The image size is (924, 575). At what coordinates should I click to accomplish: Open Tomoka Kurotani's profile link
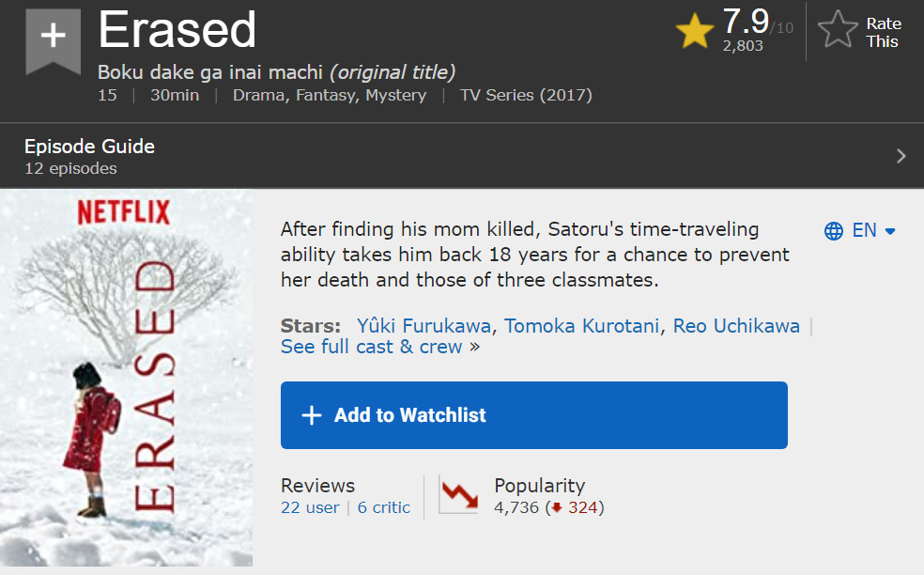coord(584,326)
